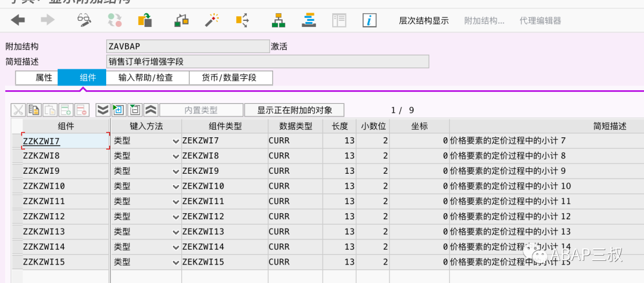Click the ZZKZWI7 component cell
This screenshot has width=644, height=283.
66,141
